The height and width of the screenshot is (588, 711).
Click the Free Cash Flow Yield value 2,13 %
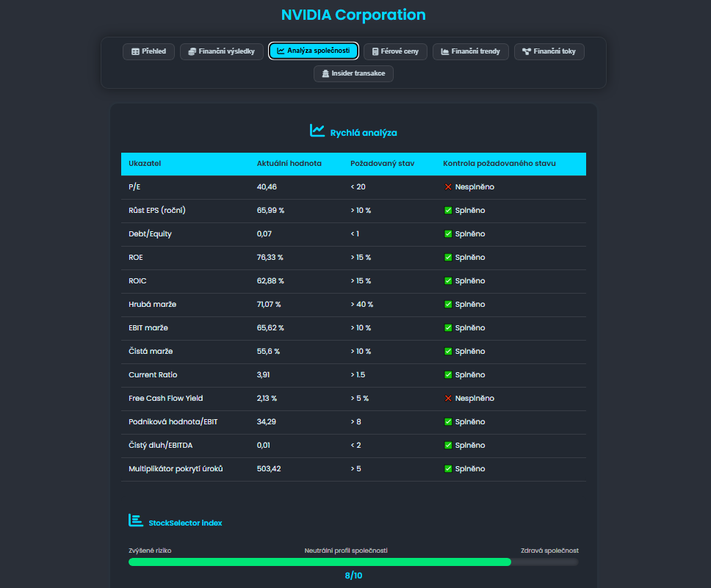267,399
